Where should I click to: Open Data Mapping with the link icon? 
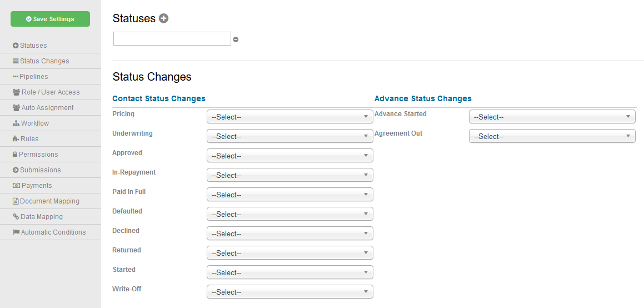point(50,217)
